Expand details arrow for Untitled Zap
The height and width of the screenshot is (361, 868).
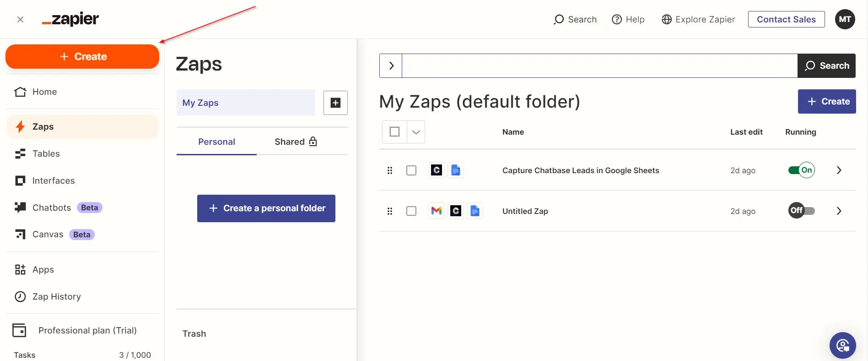839,211
